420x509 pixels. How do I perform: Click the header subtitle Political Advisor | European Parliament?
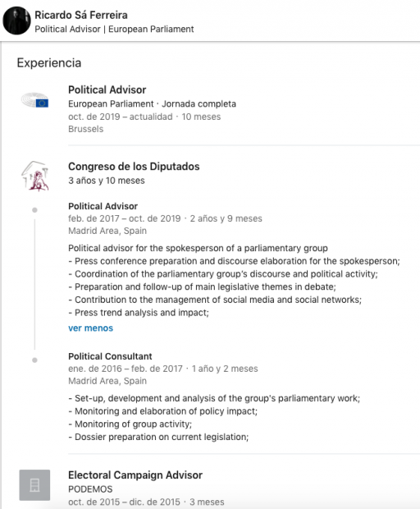point(114,30)
